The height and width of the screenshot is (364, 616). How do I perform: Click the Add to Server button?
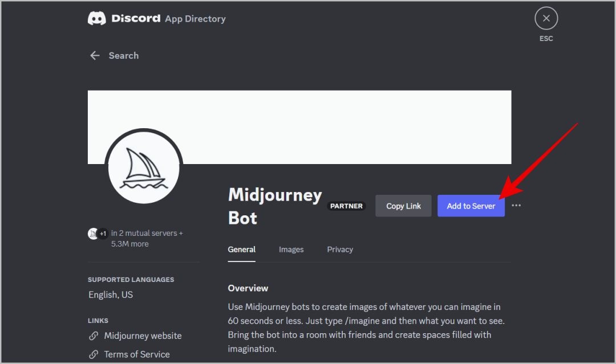pyautogui.click(x=471, y=206)
